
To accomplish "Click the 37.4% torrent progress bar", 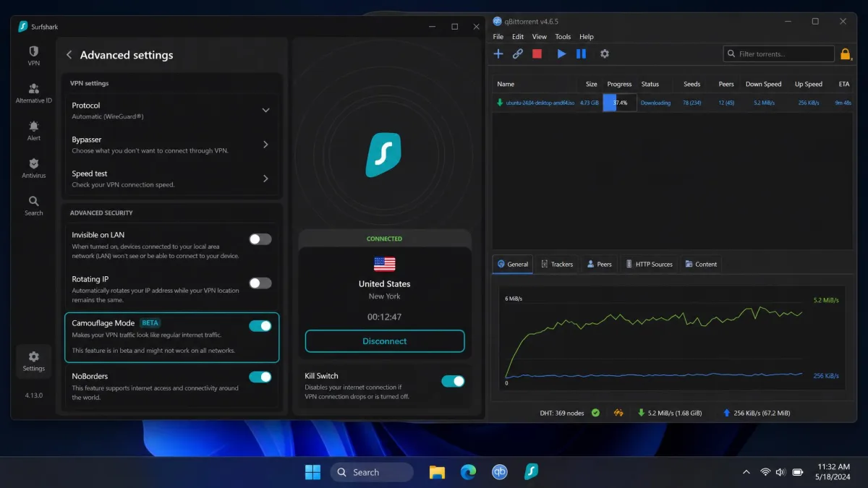I will click(619, 103).
